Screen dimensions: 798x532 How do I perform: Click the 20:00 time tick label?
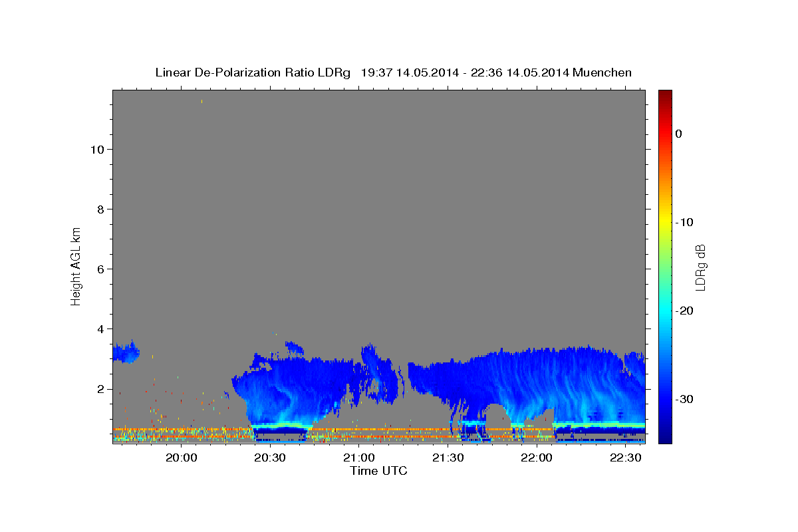pyautogui.click(x=180, y=458)
